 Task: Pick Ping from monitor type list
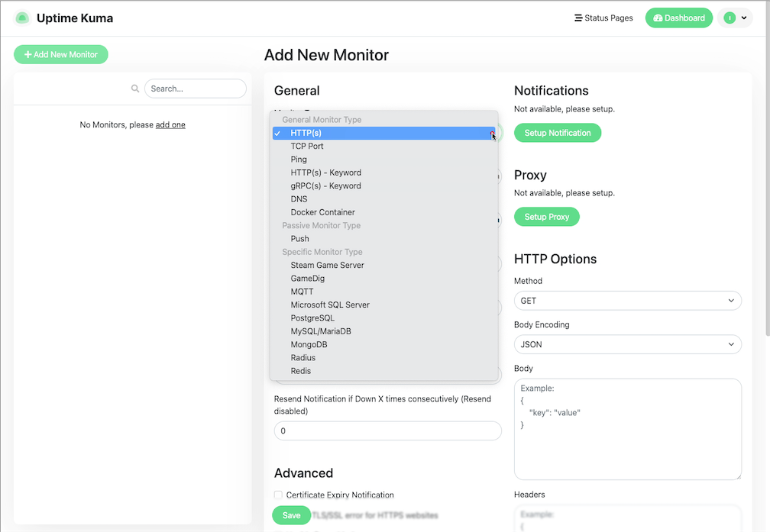pyautogui.click(x=384, y=160)
